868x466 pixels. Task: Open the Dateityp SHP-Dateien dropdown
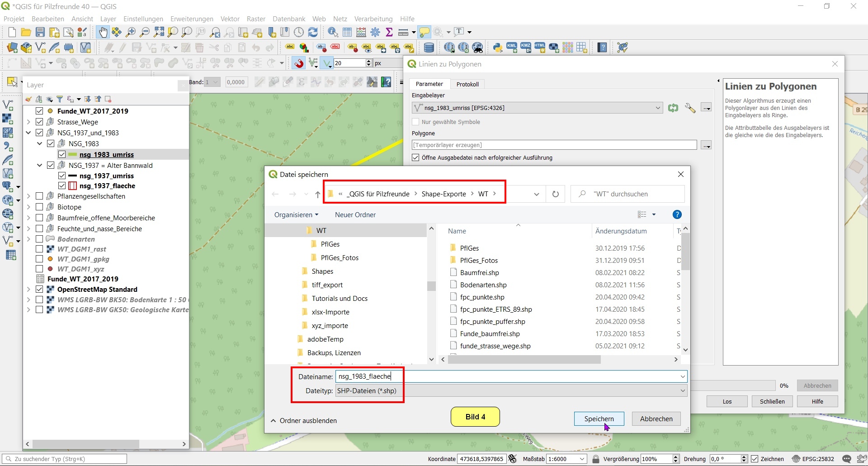511,391
